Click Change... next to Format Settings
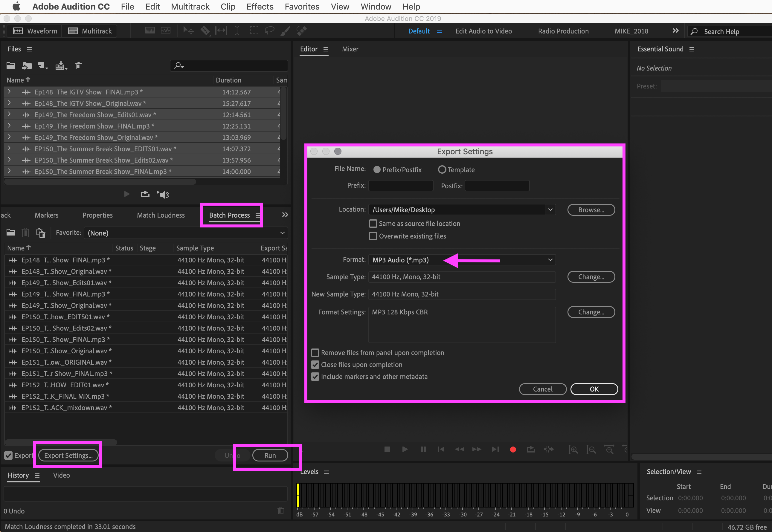 pos(591,312)
